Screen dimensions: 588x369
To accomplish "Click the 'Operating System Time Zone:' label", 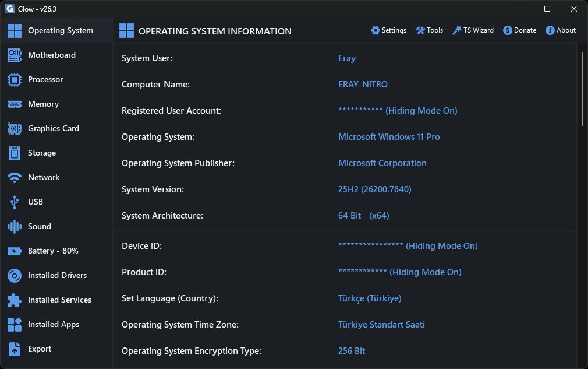I will coord(180,325).
